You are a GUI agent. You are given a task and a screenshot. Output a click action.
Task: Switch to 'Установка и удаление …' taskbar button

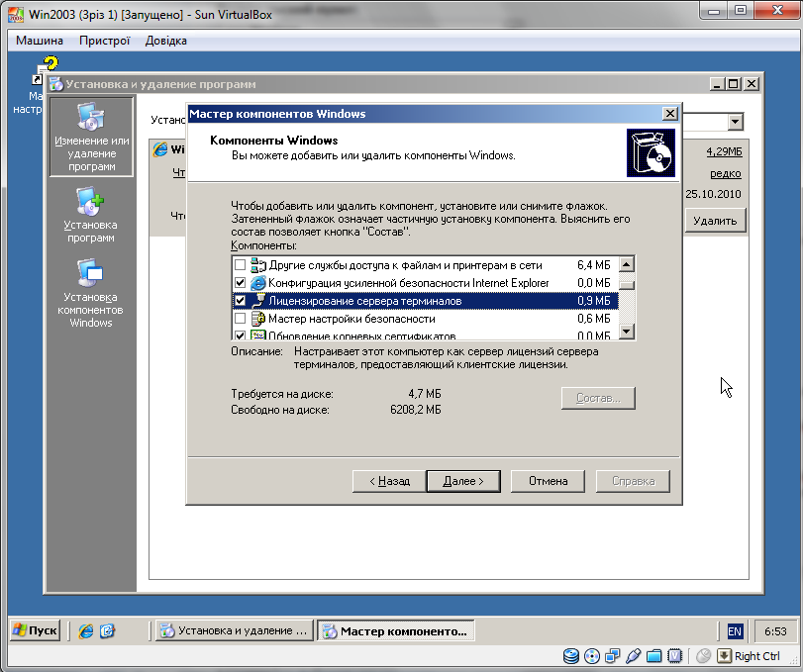234,631
